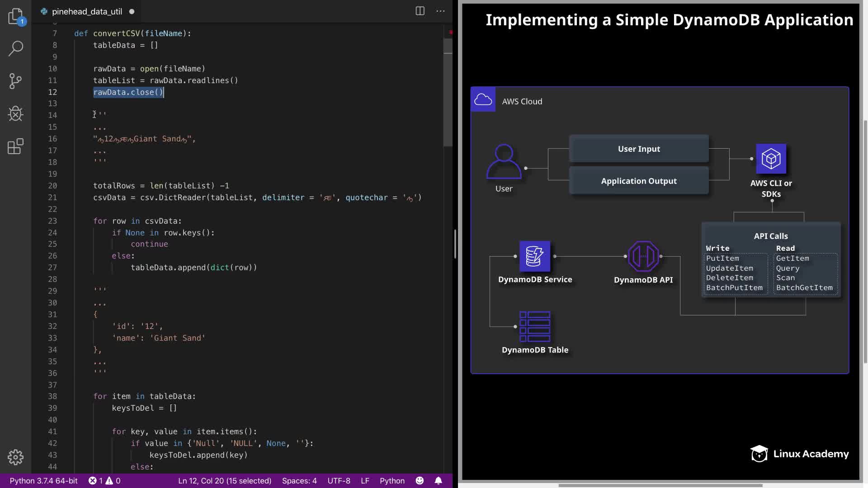The height and width of the screenshot is (488, 868).
Task: Open the Extensions view icon
Action: click(16, 146)
